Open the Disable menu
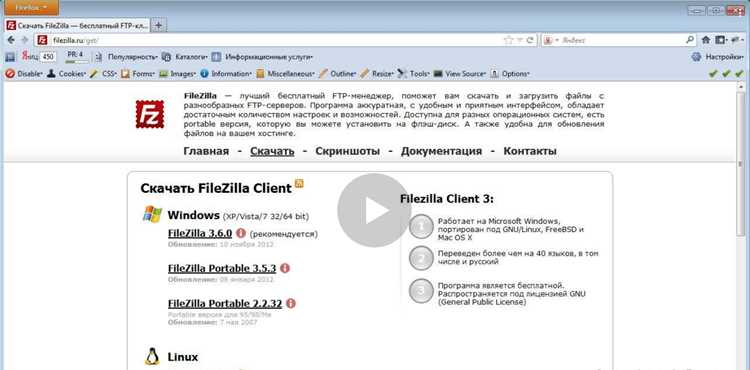 30,74
